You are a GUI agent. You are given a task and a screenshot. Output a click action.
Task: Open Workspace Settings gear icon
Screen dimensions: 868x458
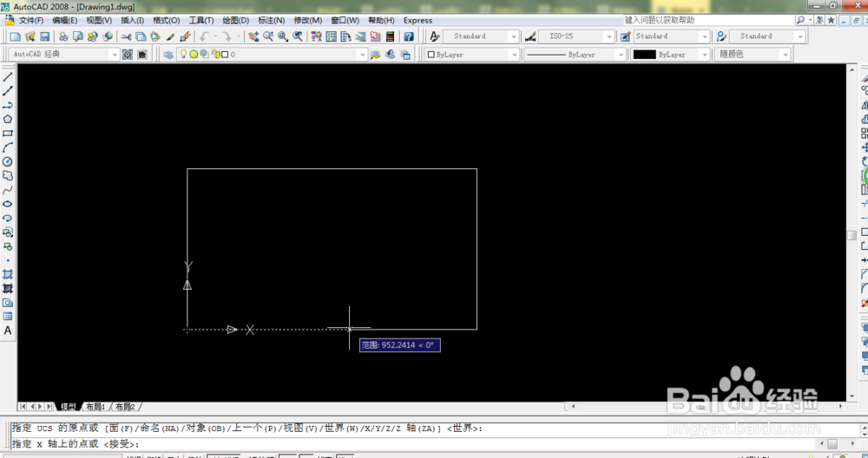[x=128, y=54]
